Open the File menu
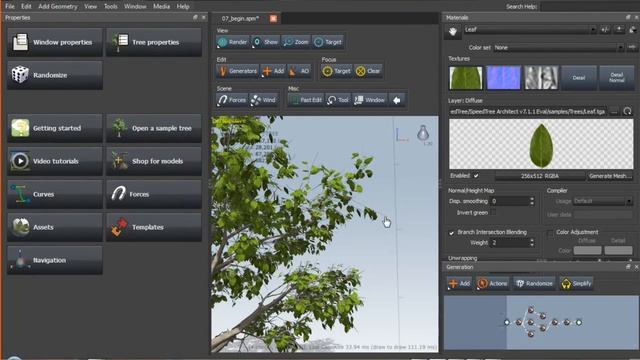Image resolution: width=640 pixels, height=360 pixels. 10,7
